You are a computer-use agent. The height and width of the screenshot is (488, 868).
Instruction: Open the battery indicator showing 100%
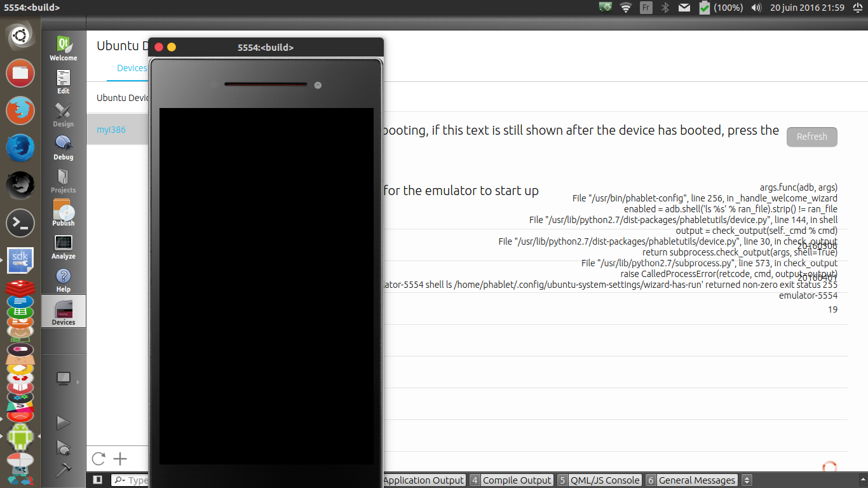(x=721, y=8)
